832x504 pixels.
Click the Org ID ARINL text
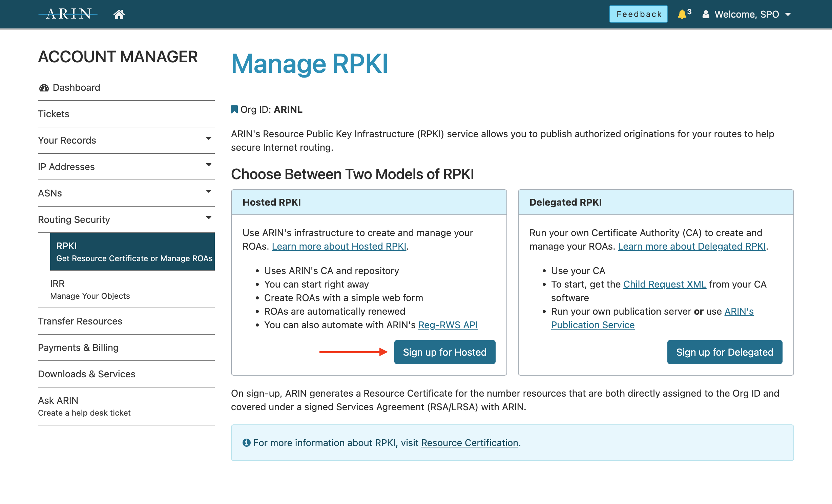(271, 109)
